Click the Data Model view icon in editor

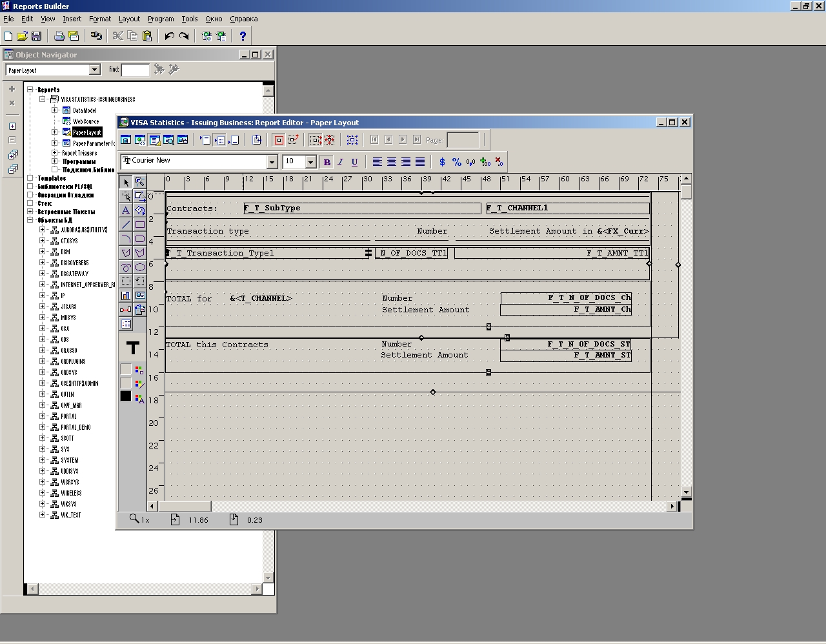click(x=126, y=139)
